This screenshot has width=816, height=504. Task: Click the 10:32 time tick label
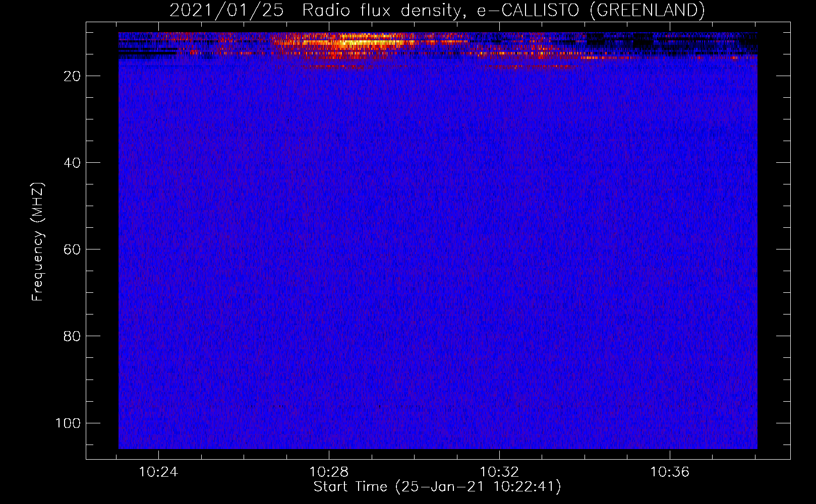click(x=499, y=472)
